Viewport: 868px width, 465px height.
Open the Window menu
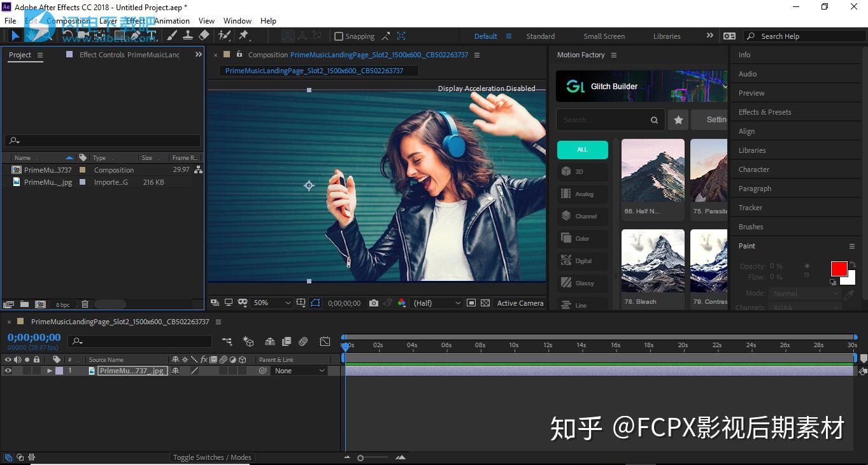click(x=238, y=20)
